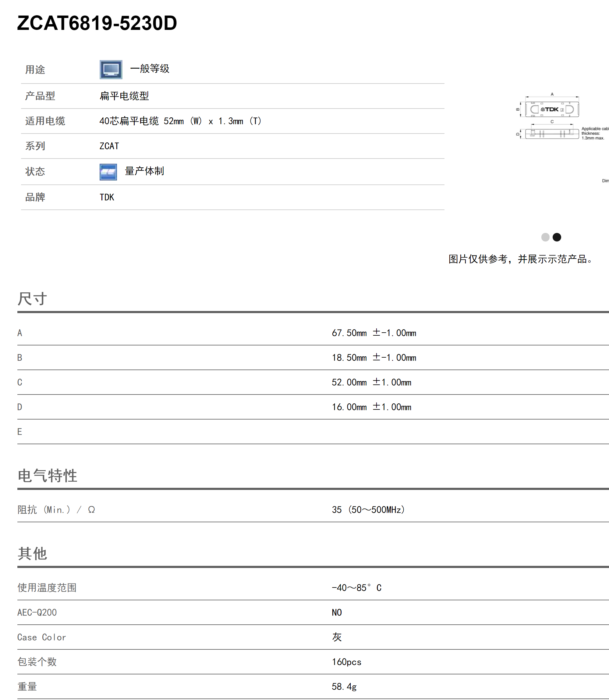This screenshot has height=700, width=609.
Task: Click the general grade monitor icon
Action: pyautogui.click(x=111, y=70)
